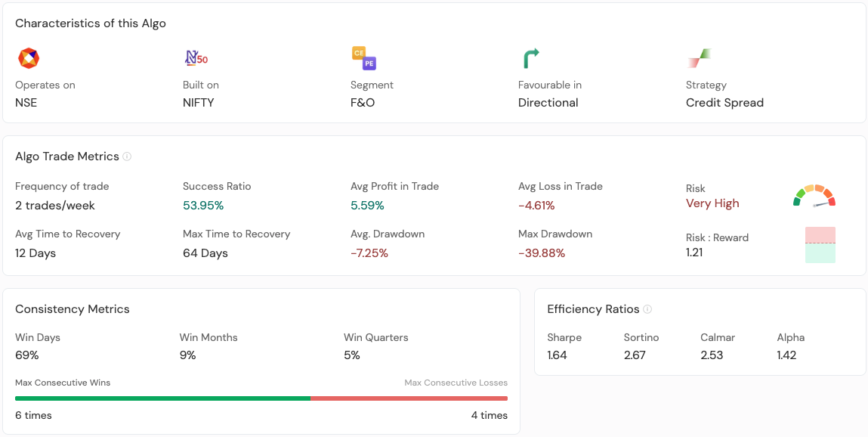Click the green Directional arrow icon
The height and width of the screenshot is (437, 868).
tap(531, 58)
